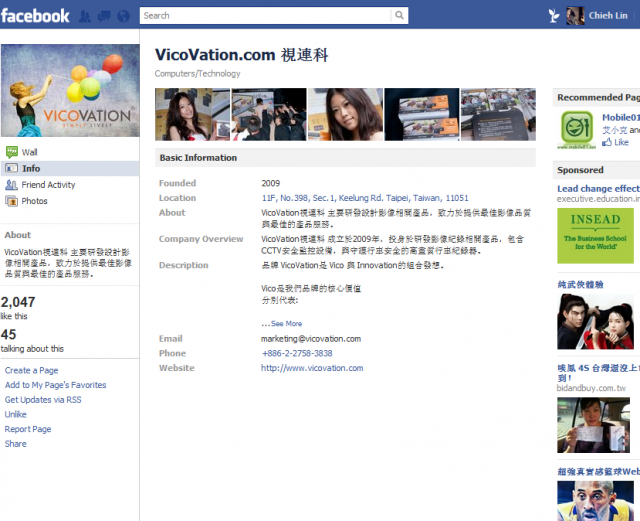The height and width of the screenshot is (521, 640).
Task: Open second photo of crowd with cameras
Action: coord(269,114)
